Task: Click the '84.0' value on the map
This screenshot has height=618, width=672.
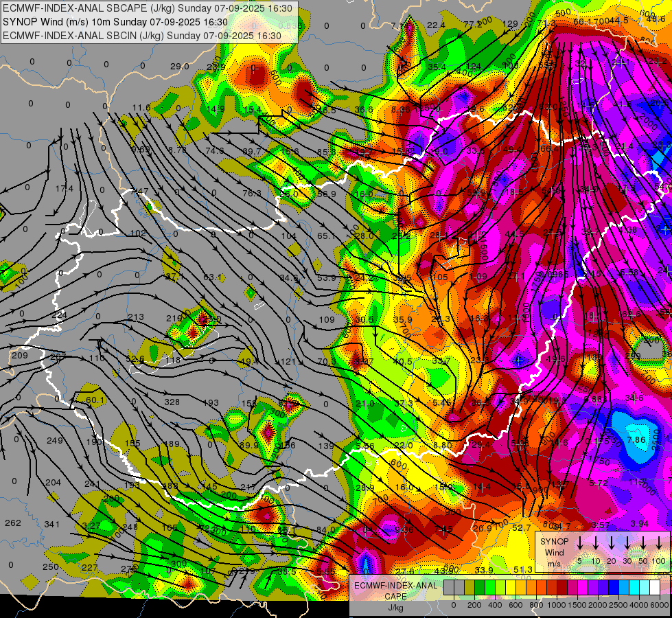Action: (x=326, y=530)
